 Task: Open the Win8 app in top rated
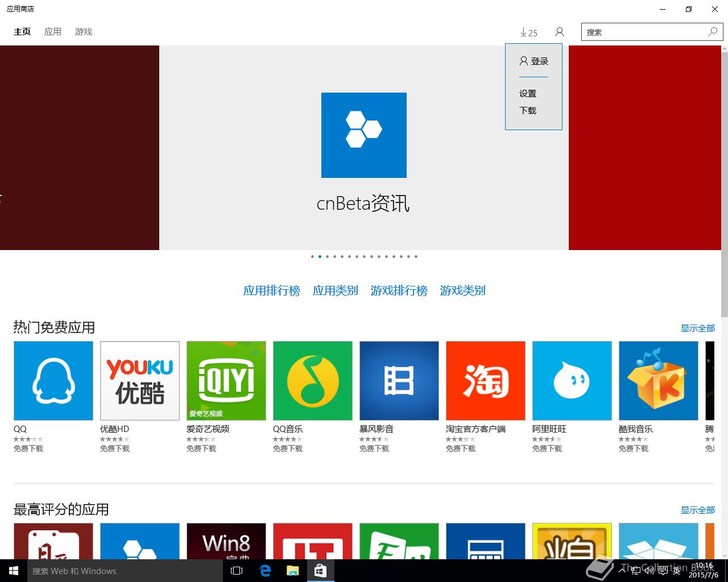226,541
